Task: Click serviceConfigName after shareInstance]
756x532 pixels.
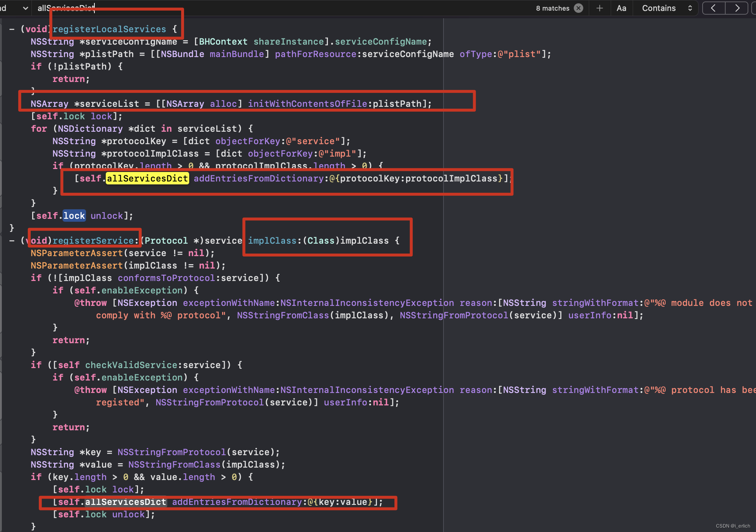Action: [x=381, y=42]
